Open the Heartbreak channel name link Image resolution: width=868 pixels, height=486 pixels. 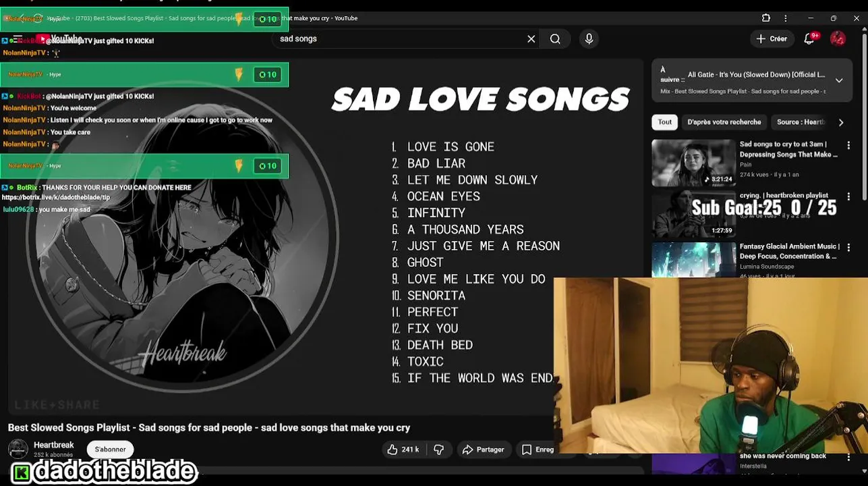[54, 445]
